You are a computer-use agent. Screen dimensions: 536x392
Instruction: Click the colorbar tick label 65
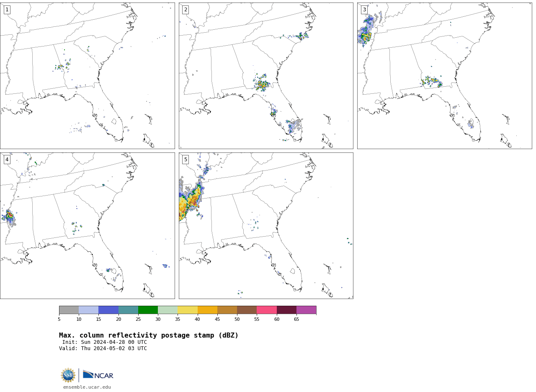pos(296,320)
